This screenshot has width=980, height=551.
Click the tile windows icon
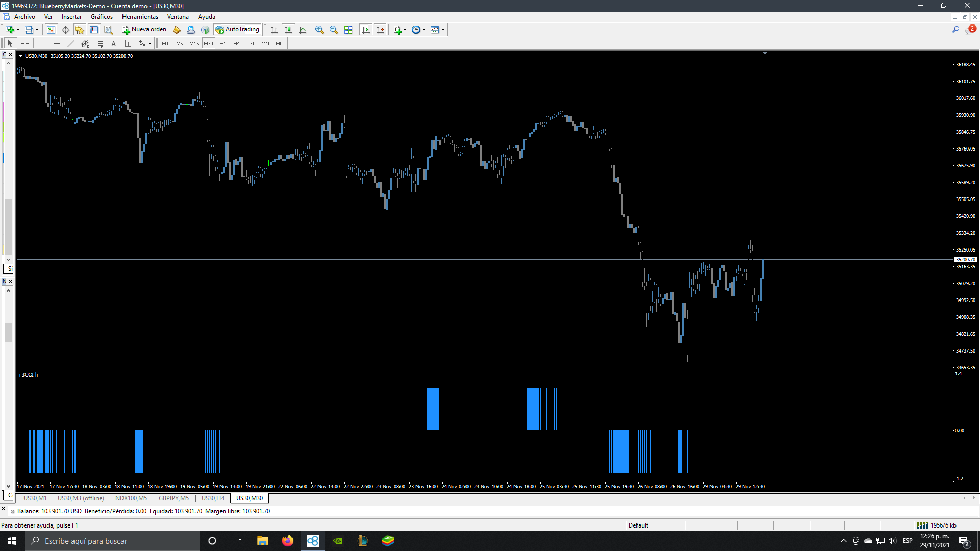[x=348, y=30]
